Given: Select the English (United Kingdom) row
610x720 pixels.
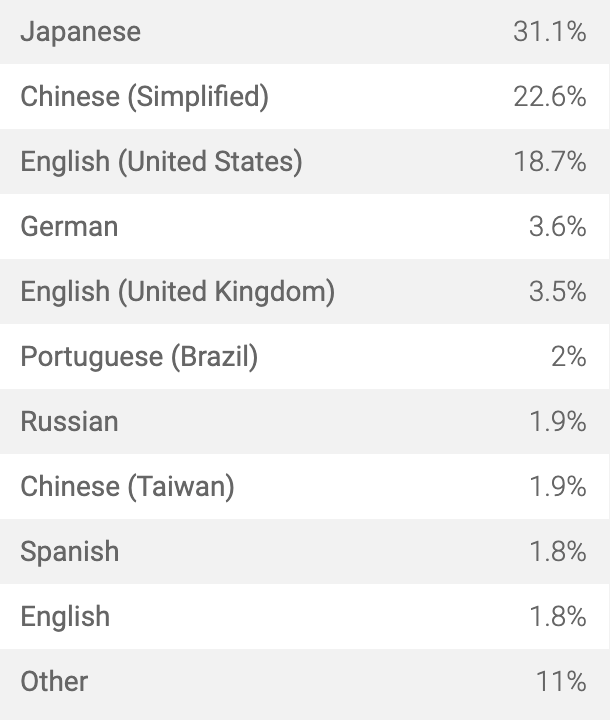Looking at the screenshot, I should (x=305, y=292).
